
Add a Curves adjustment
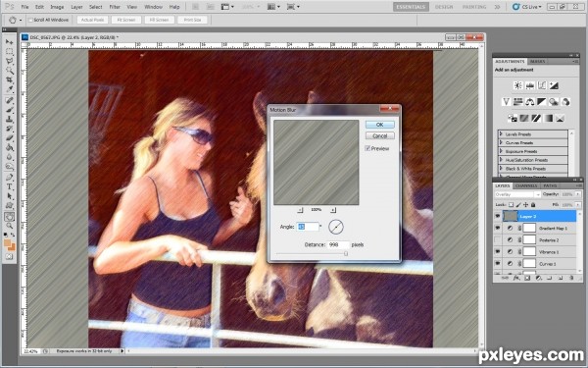click(x=542, y=85)
